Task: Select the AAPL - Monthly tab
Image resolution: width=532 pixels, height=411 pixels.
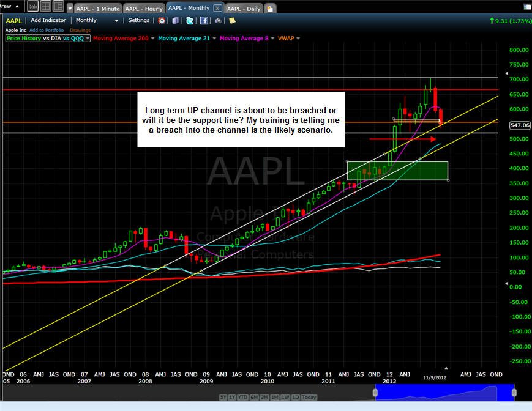Action: (189, 8)
